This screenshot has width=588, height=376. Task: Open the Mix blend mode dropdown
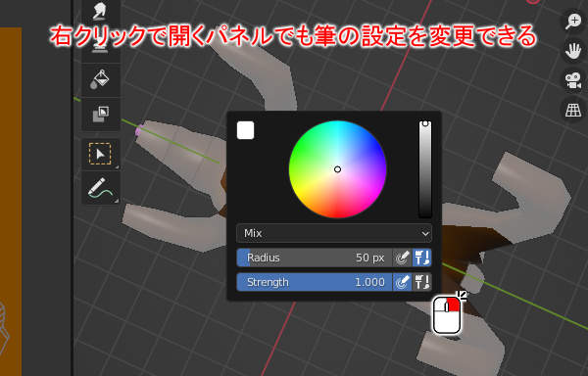(334, 233)
